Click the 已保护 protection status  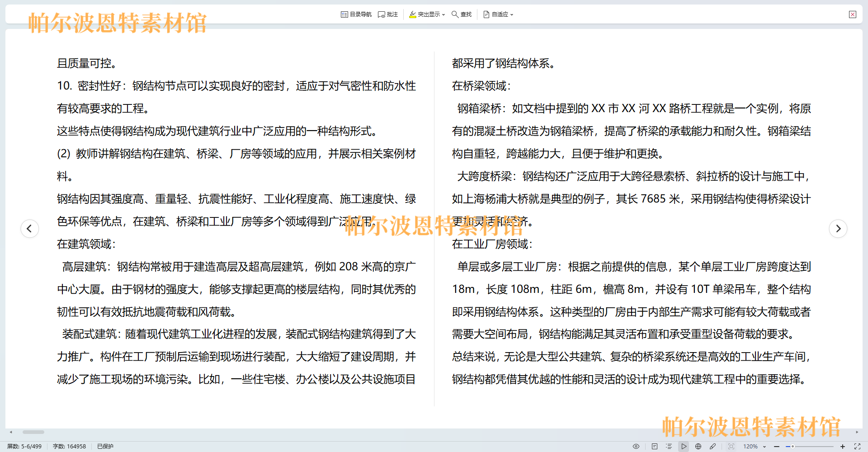click(x=105, y=446)
